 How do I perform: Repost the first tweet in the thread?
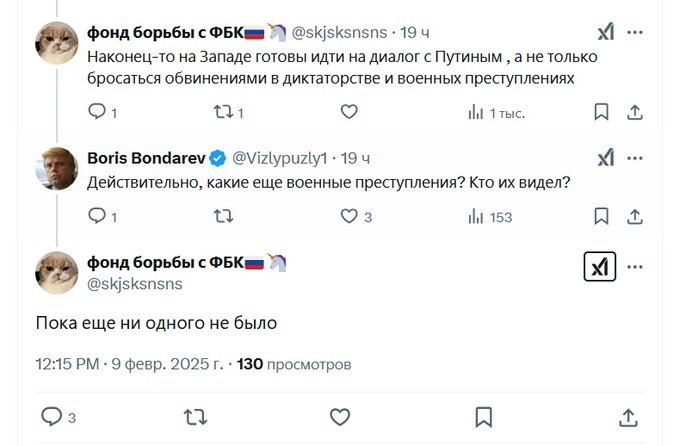pyautogui.click(x=224, y=112)
